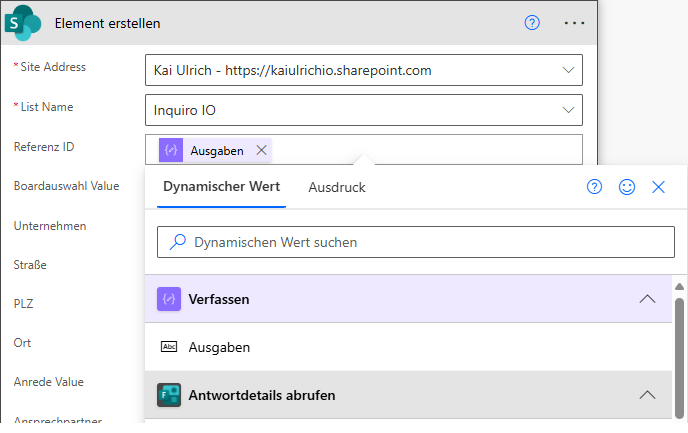Click the purple Ausgaben token icon

(x=170, y=150)
